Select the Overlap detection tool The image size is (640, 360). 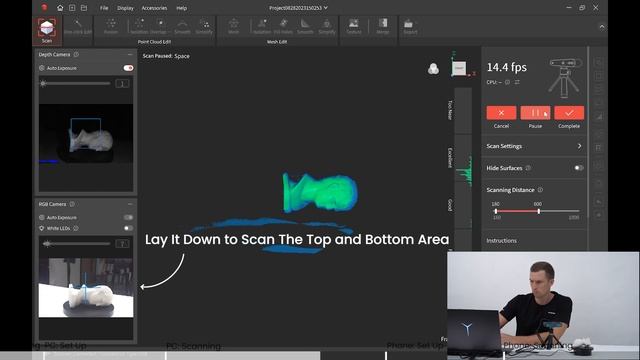pyautogui.click(x=160, y=27)
